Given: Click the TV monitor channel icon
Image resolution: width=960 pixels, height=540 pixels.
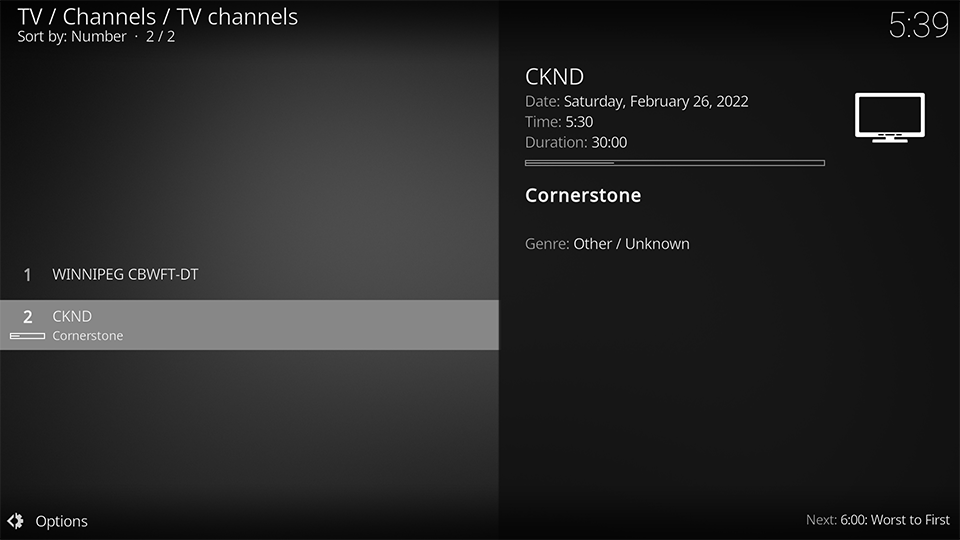Looking at the screenshot, I should (890, 118).
